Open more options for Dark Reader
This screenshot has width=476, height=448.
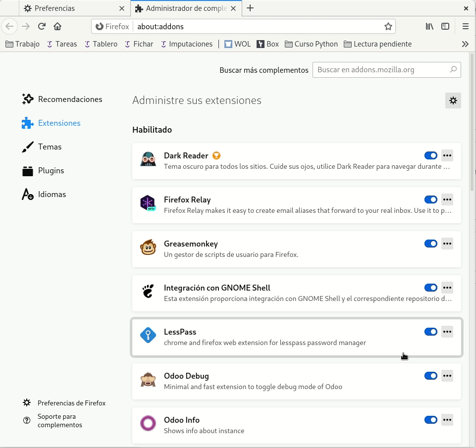(447, 155)
